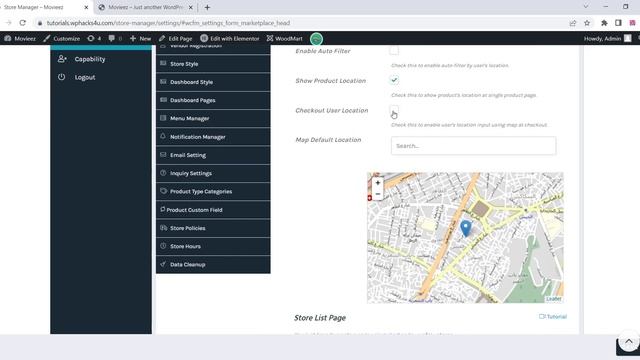The width and height of the screenshot is (640, 360).
Task: Click the Store Hours clock icon
Action: point(163,246)
